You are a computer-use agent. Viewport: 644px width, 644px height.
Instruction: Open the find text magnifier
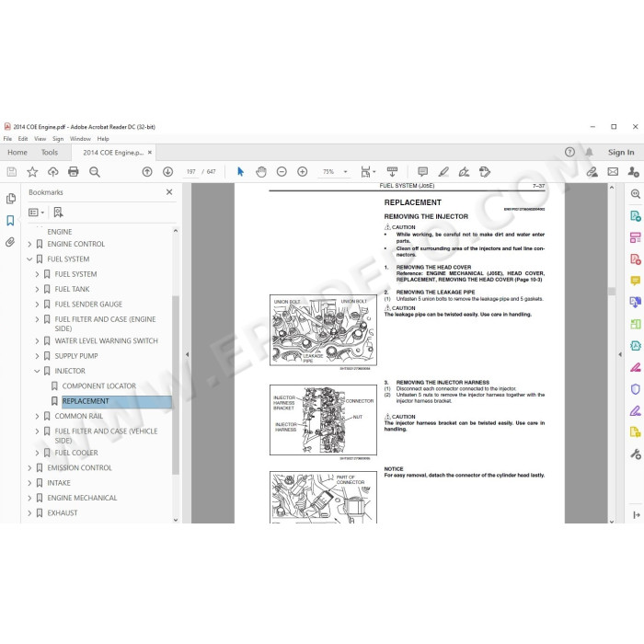tap(95, 172)
